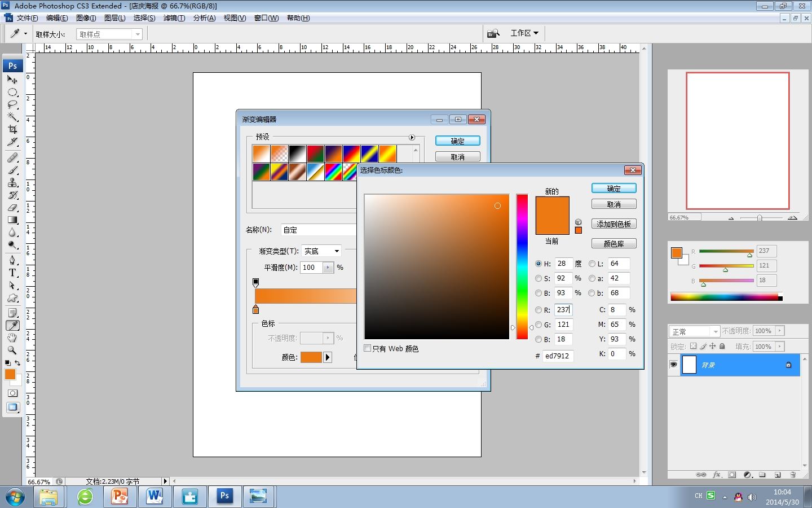The image size is (812, 508).
Task: Select the Healing Brush tool
Action: point(12,157)
